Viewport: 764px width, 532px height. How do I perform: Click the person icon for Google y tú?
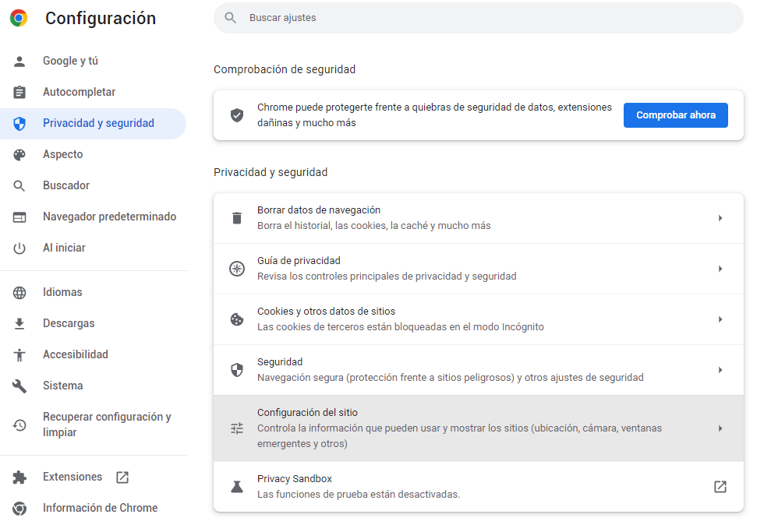click(x=19, y=62)
